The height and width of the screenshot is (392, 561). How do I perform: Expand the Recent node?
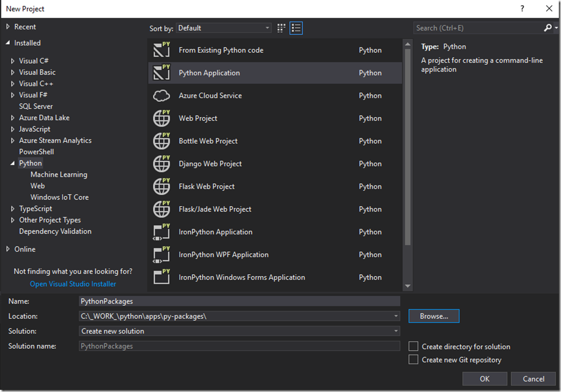pyautogui.click(x=8, y=27)
